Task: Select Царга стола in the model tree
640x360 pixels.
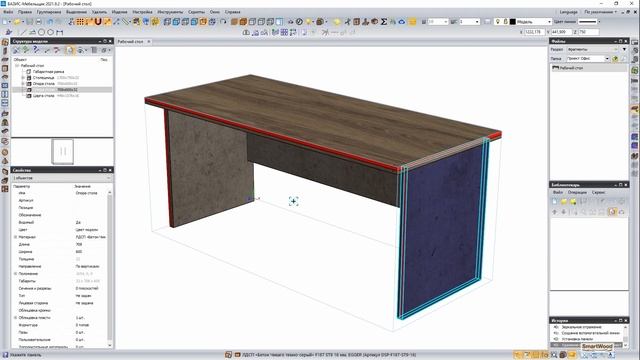Action: coord(44,96)
